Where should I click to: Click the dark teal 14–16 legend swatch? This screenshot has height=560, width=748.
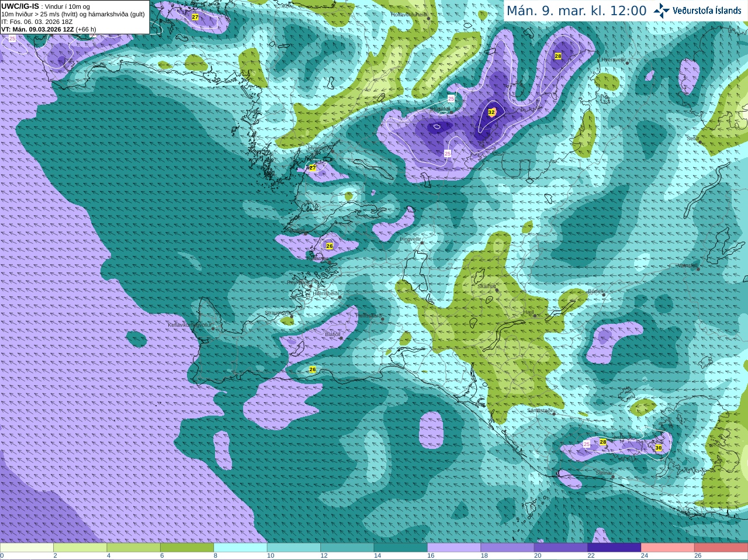(400, 548)
